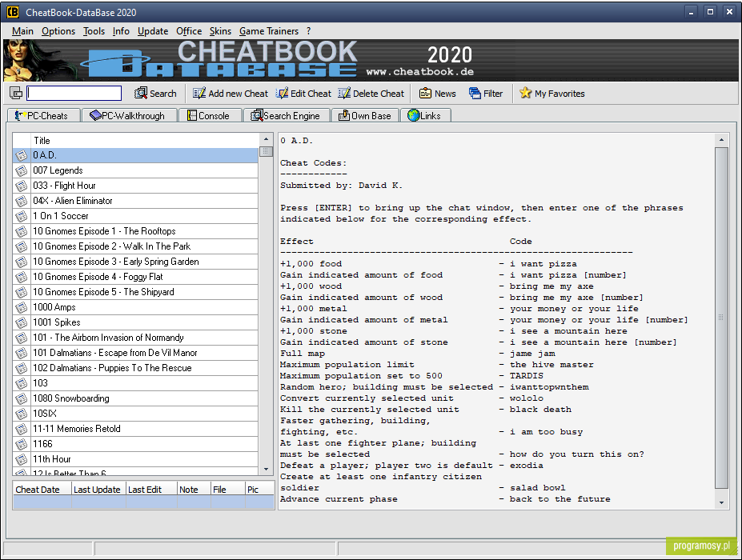Open My Favorites star button

tap(552, 93)
